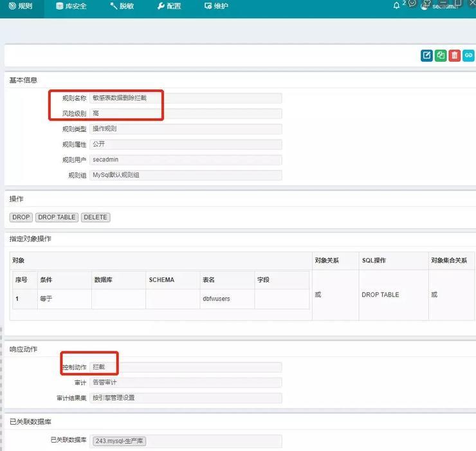Open the 库安全 menu
The image size is (476, 451).
tap(71, 6)
